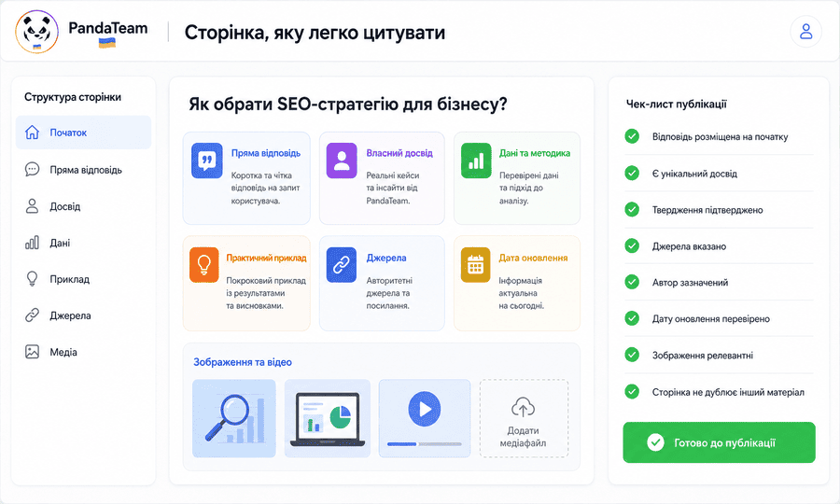Select Початок in page structure
Screen dimensions: 840x504
[x=84, y=133]
